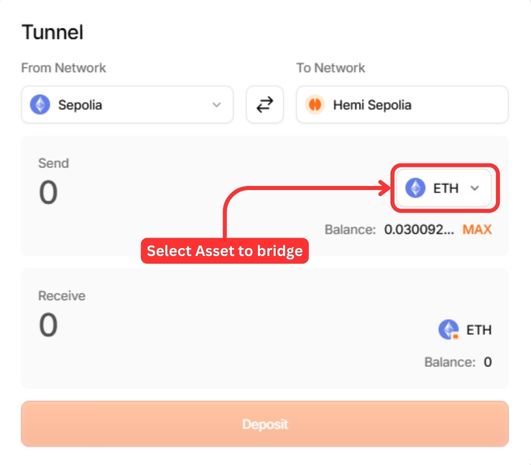Click the Send amount field showing 0

pos(48,192)
